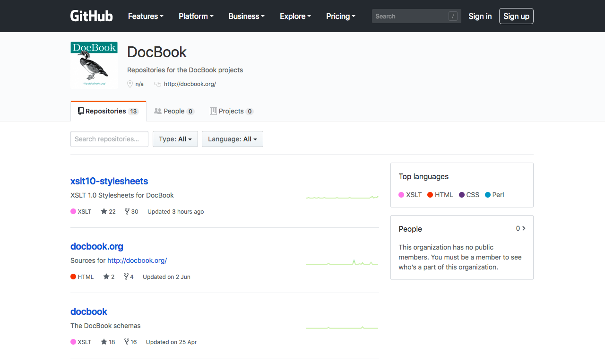Click the docbook.org activity graph
605x364 pixels.
[342, 262]
